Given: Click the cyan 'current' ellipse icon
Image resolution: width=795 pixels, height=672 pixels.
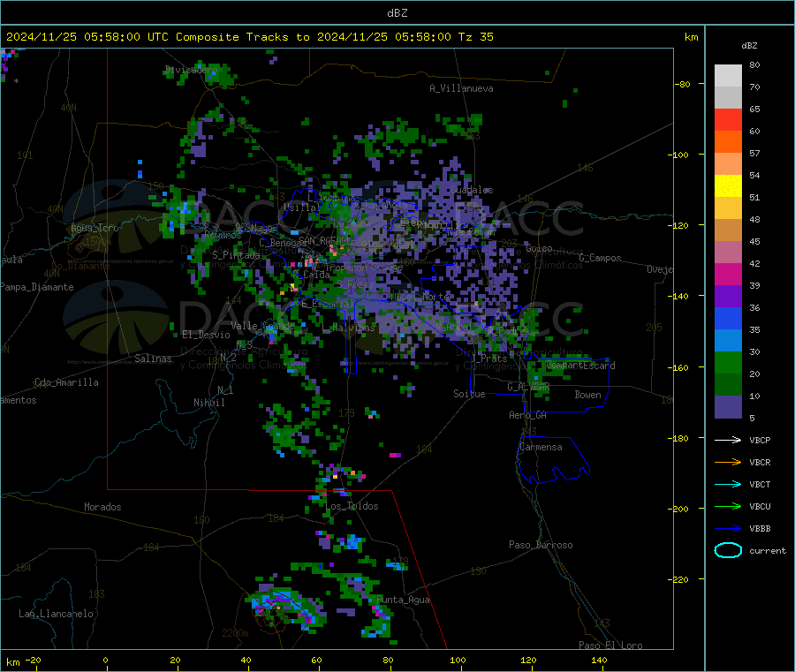Looking at the screenshot, I should (728, 550).
